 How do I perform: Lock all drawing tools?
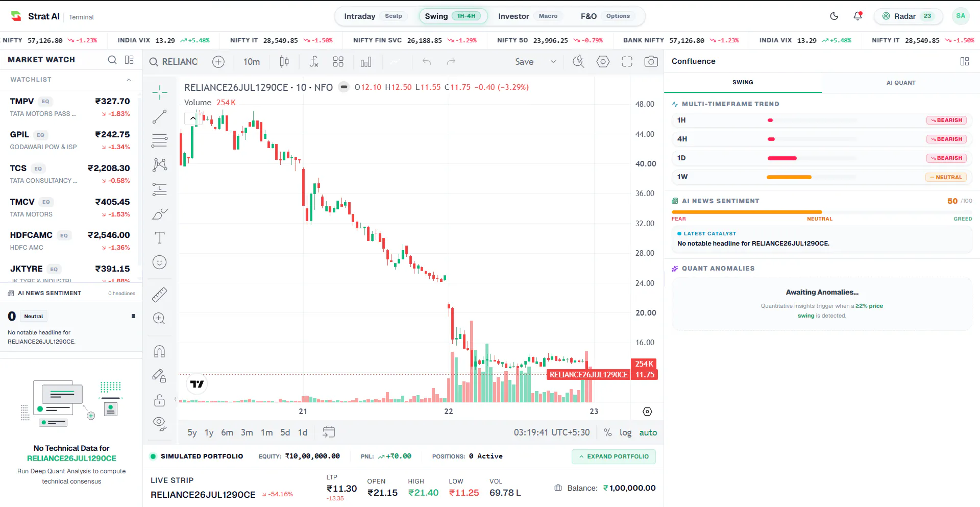tap(160, 400)
